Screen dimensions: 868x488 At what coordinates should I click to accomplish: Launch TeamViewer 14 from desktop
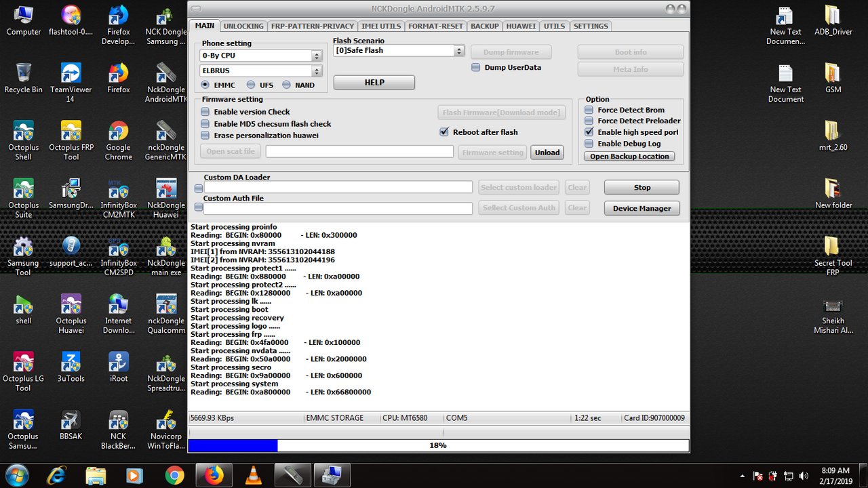pyautogui.click(x=71, y=83)
